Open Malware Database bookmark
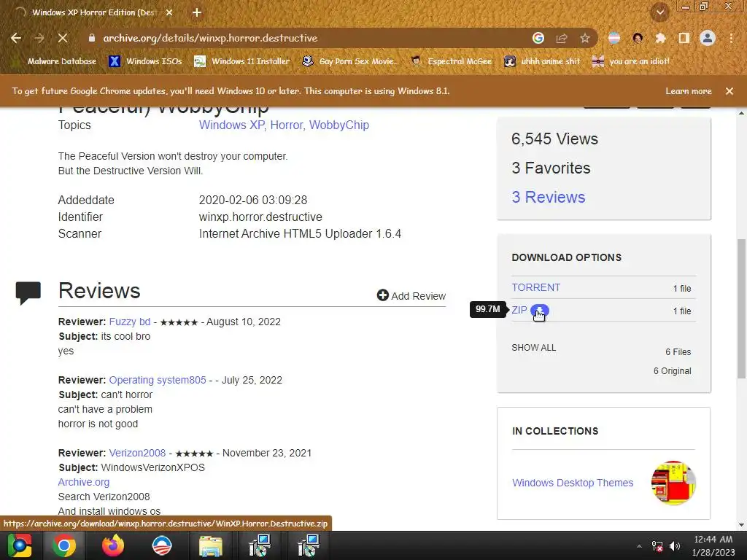747x560 pixels. click(55, 61)
